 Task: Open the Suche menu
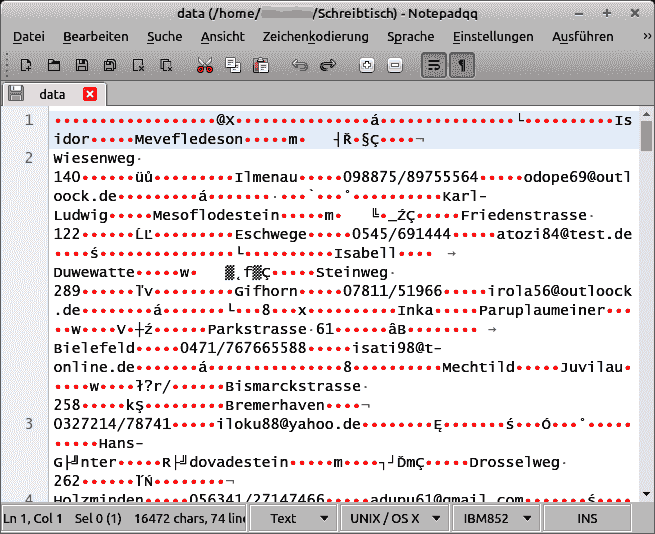point(165,37)
